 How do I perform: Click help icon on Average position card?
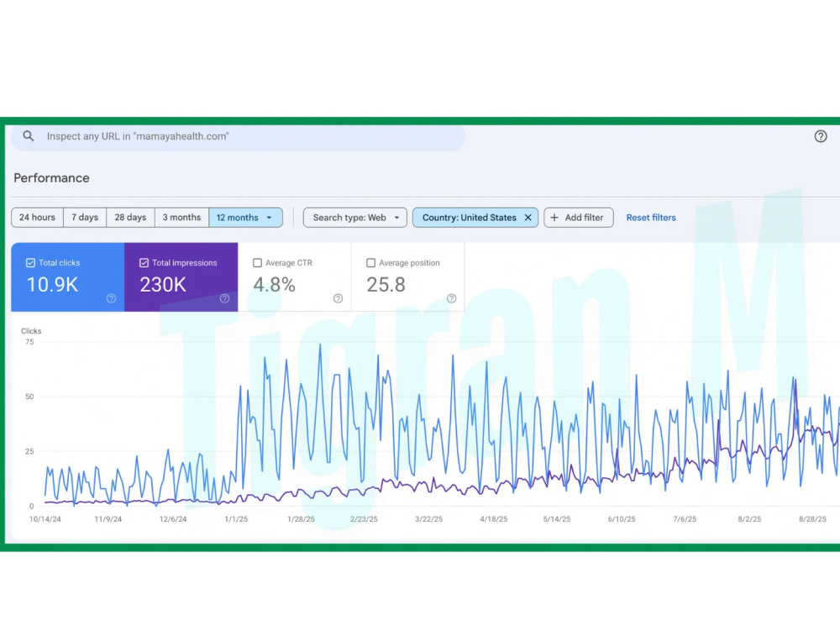[452, 298]
